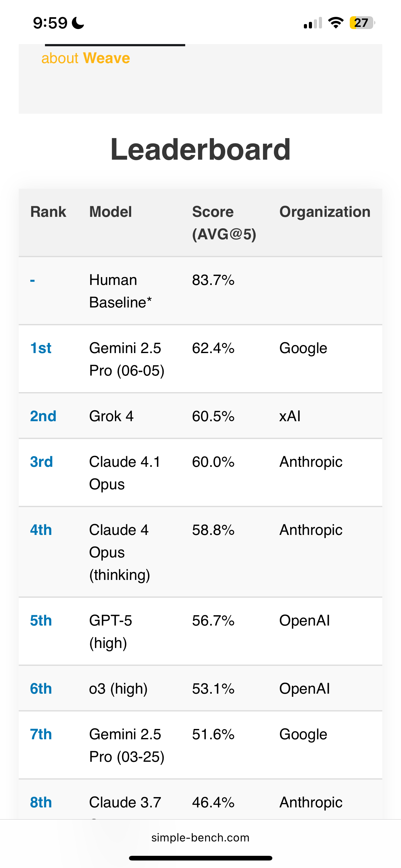Click the Rank column header
Image resolution: width=401 pixels, height=868 pixels.
(x=48, y=212)
